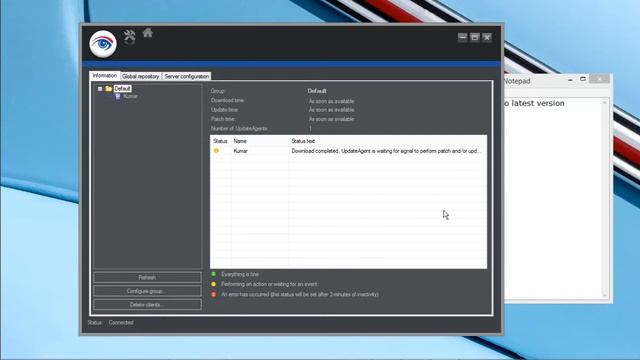This screenshot has width=640, height=360.
Task: Select the Kumar client icon in the tree
Action: [118, 96]
